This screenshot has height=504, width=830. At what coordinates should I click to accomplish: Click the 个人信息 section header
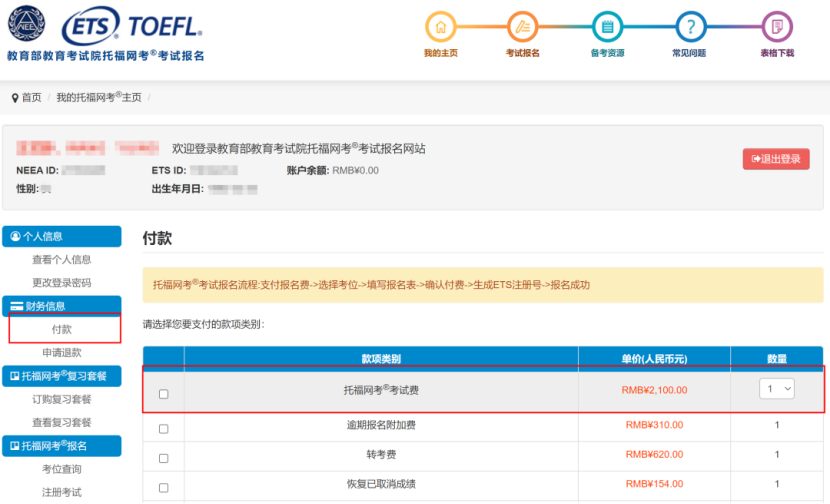pyautogui.click(x=61, y=236)
